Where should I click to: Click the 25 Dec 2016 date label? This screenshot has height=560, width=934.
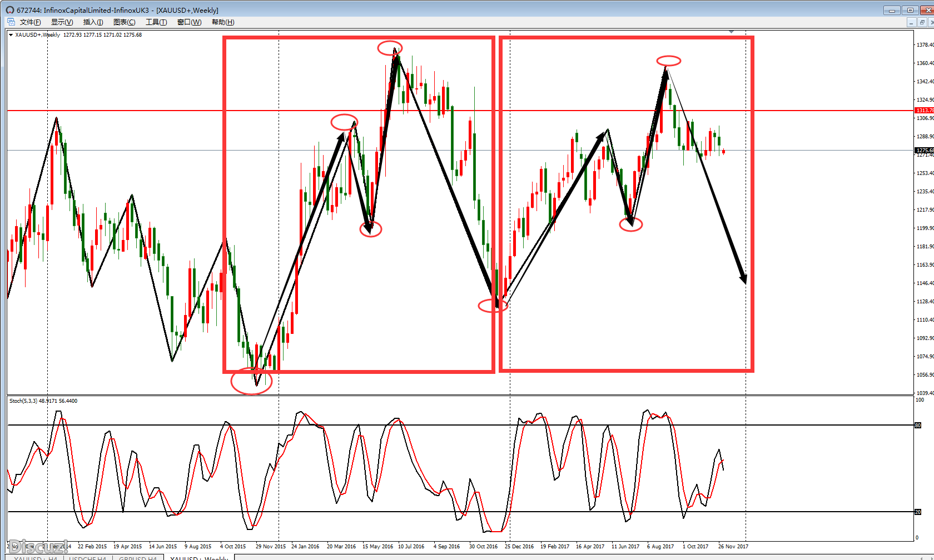[x=519, y=547]
